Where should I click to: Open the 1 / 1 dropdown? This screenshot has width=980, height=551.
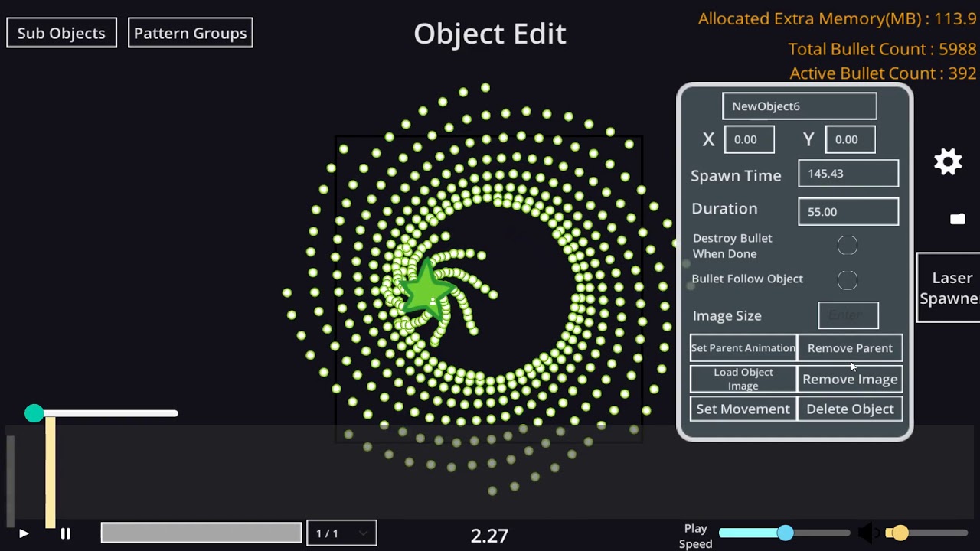pos(341,533)
